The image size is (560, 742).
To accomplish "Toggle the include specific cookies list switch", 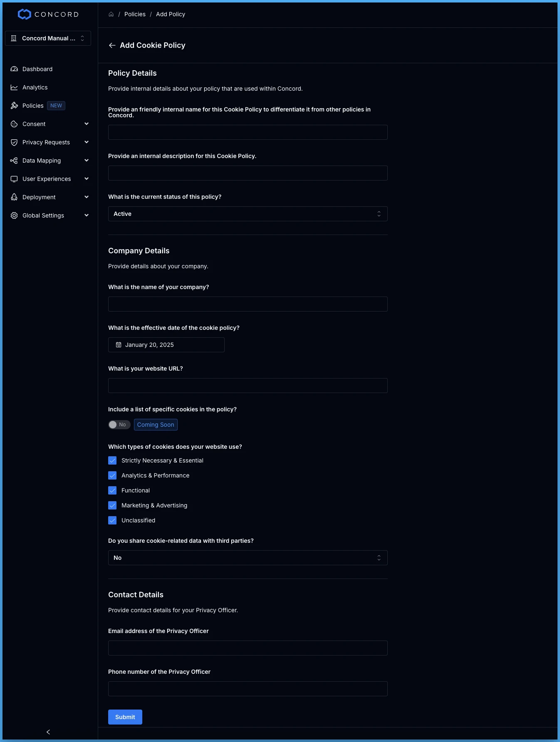I will click(x=119, y=425).
